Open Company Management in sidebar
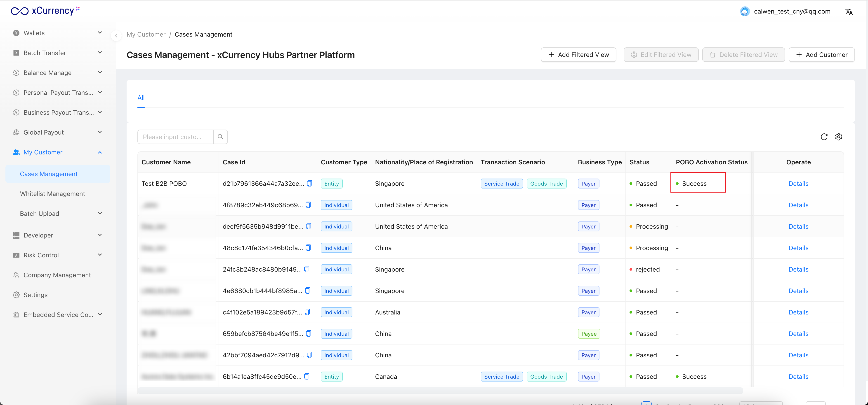This screenshot has height=405, width=868. click(x=57, y=275)
